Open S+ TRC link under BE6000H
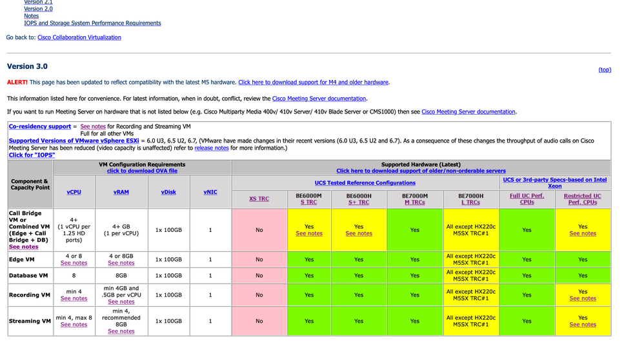The image size is (644, 357). 359,202
